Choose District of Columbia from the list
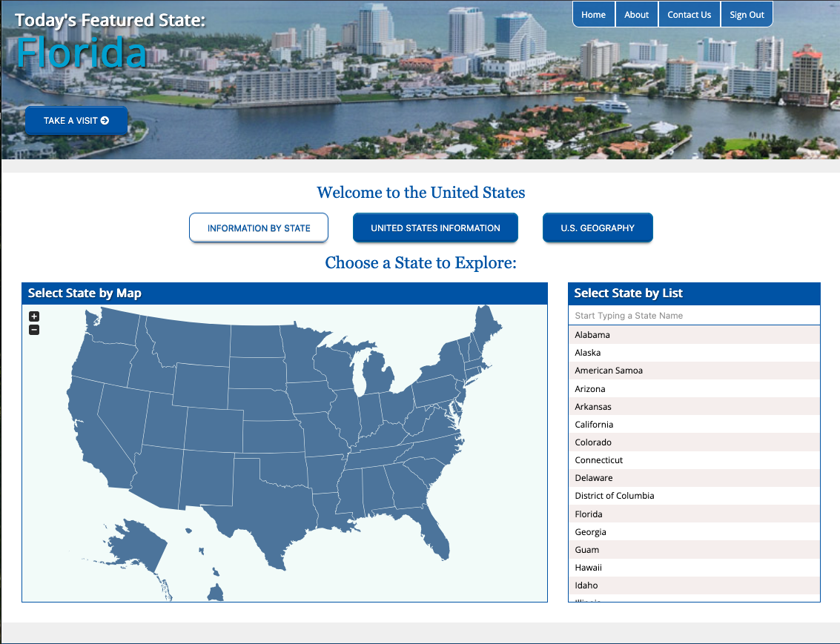Viewport: 840px width, 644px height. [x=694, y=496]
